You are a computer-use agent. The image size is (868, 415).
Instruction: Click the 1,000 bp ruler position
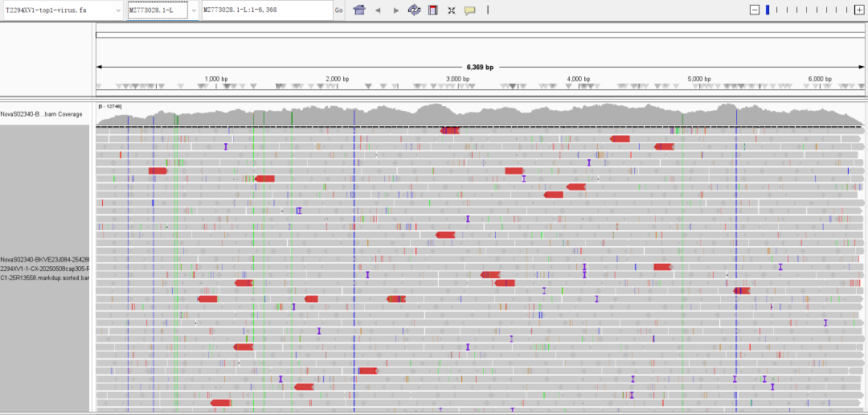click(x=215, y=79)
